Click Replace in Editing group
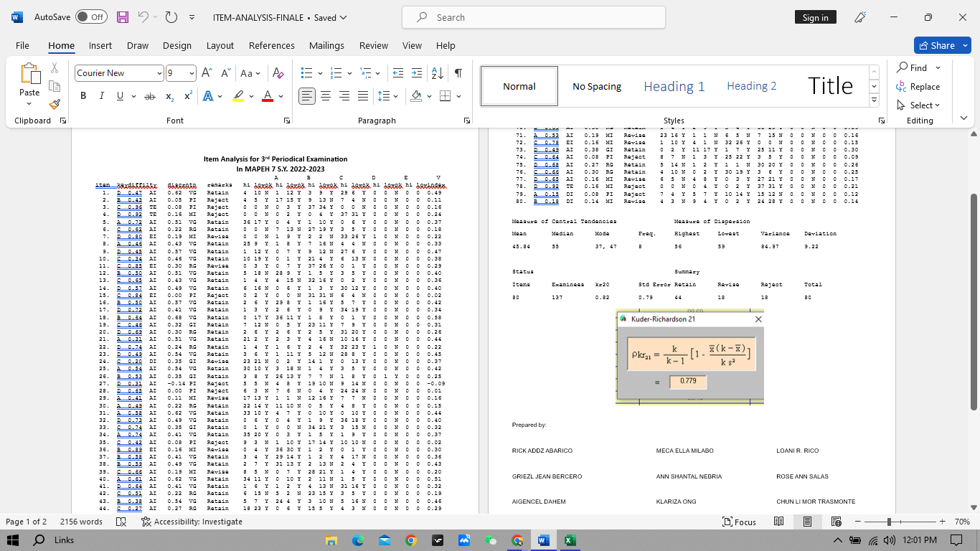 click(x=918, y=86)
